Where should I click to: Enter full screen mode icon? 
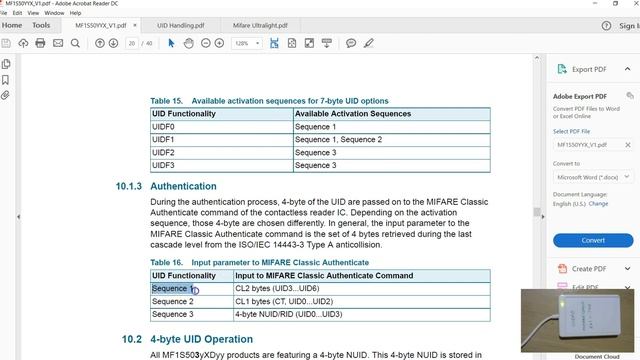pos(309,43)
